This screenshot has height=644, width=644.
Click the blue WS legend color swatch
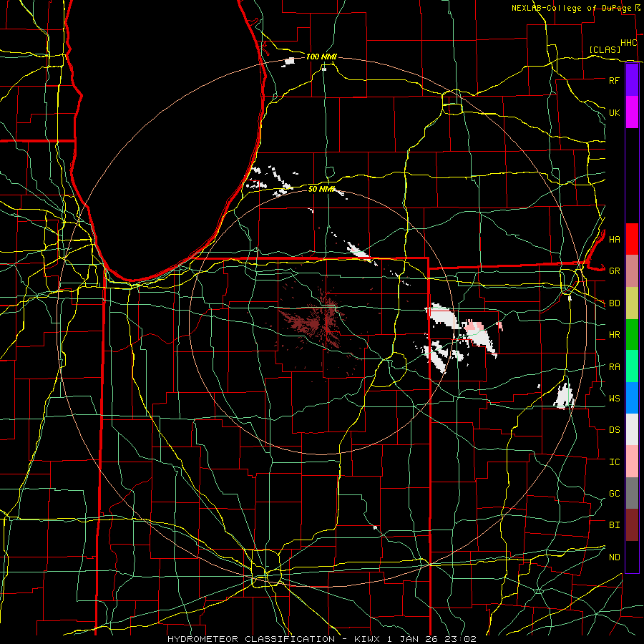coord(632,398)
